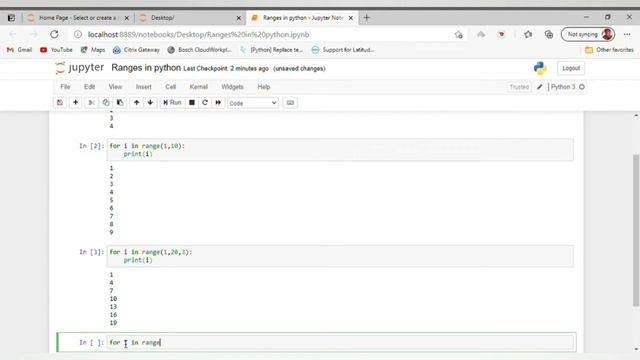
Task: Close Ranges in python tab
Action: (x=351, y=18)
